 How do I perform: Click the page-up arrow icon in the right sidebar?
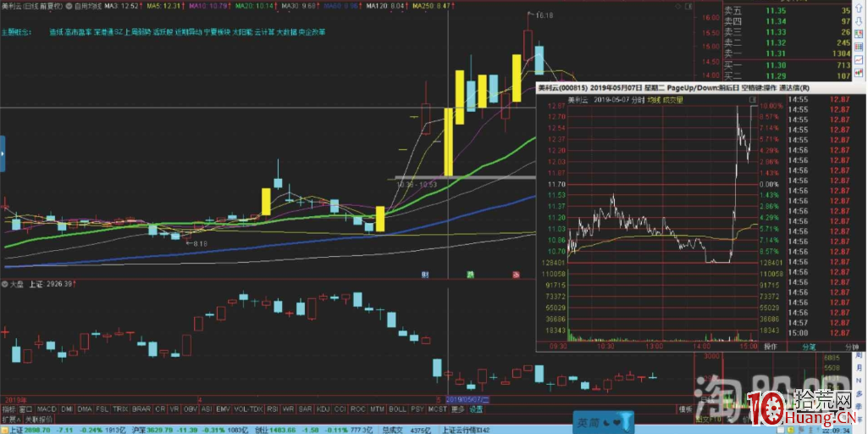coord(859,8)
